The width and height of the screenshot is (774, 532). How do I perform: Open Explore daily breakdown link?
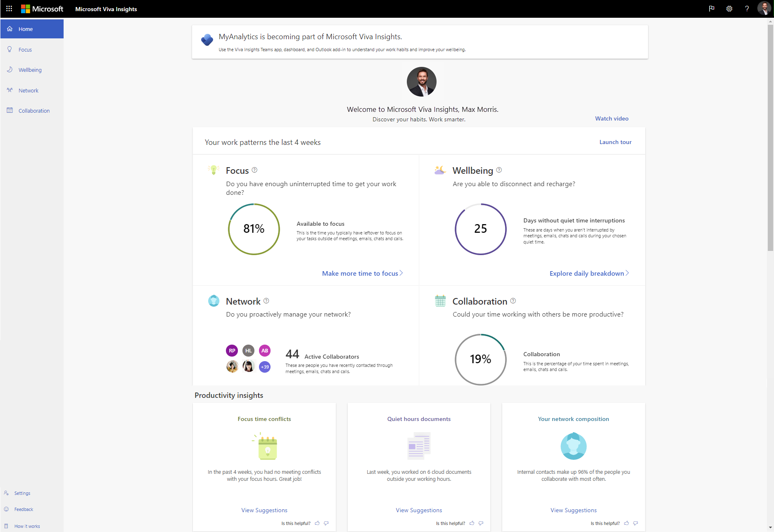point(589,273)
